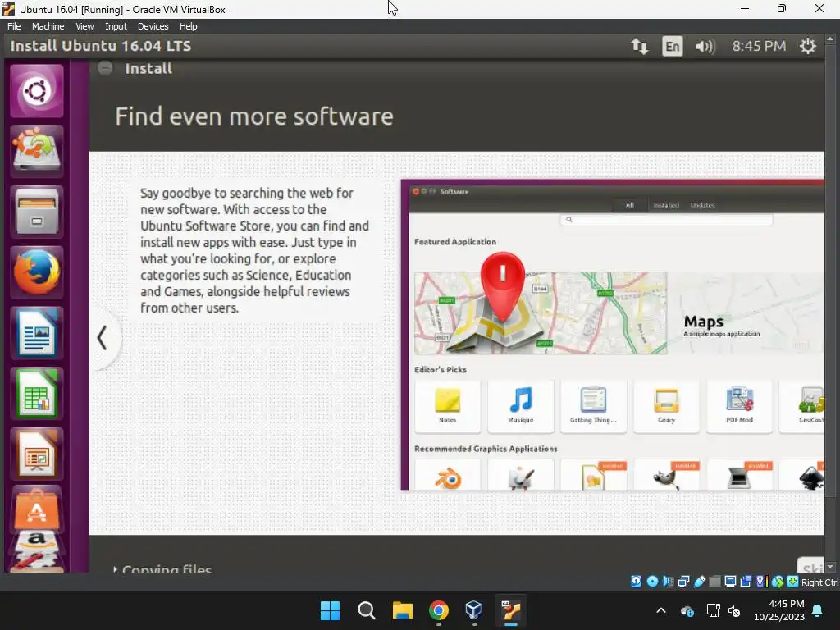Open Ubuntu Software from the launcher
The width and height of the screenshot is (840, 630).
(x=36, y=509)
